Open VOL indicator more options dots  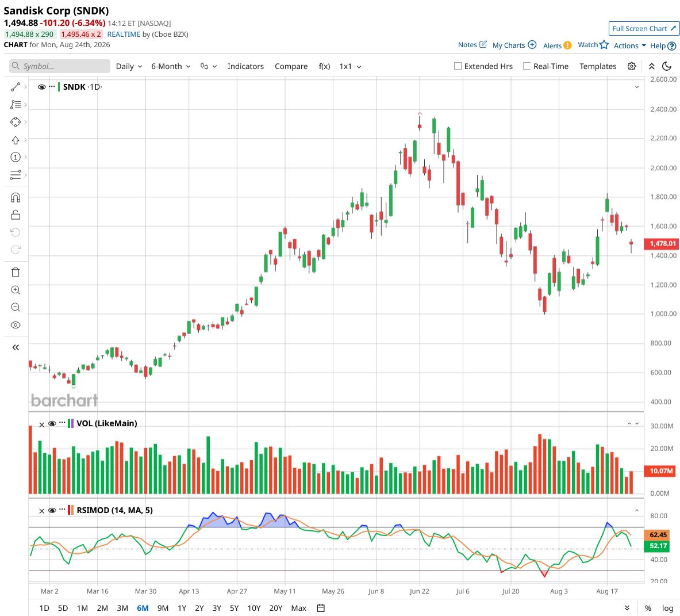coord(62,423)
